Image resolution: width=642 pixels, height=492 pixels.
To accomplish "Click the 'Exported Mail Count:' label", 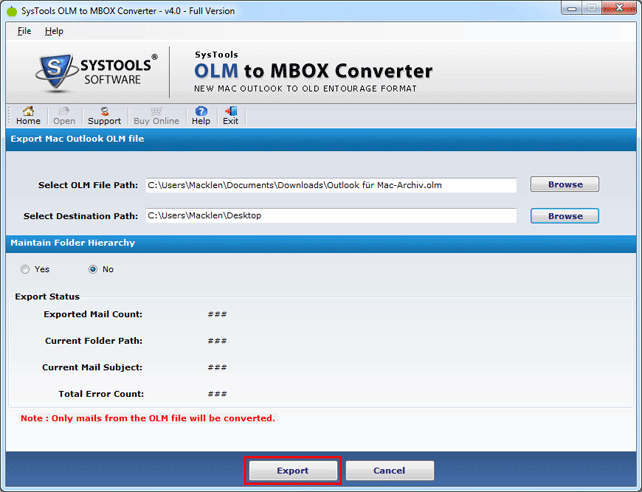I will [x=93, y=314].
